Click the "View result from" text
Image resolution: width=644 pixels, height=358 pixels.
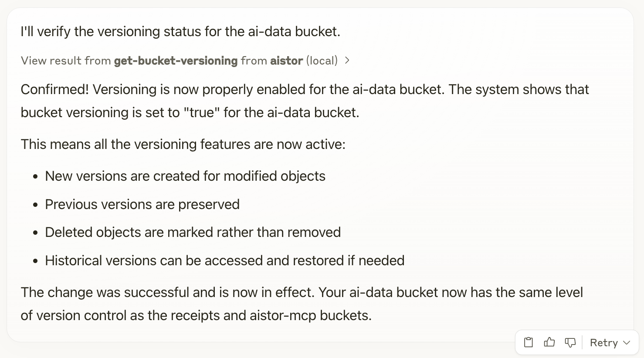click(x=65, y=61)
